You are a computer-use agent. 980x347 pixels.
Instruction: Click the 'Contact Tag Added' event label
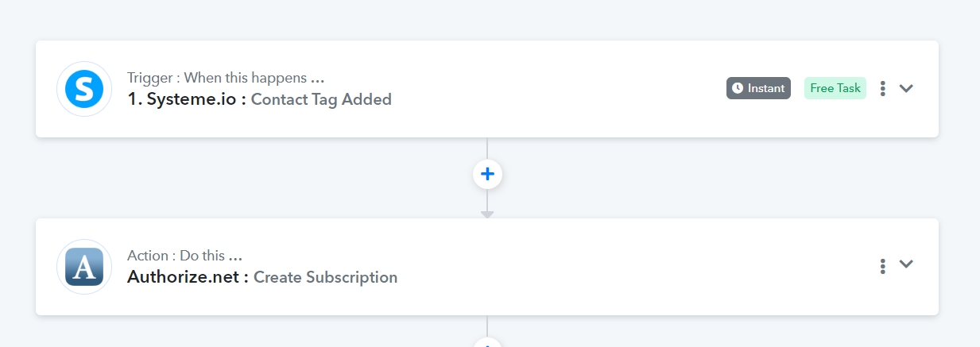point(321,99)
